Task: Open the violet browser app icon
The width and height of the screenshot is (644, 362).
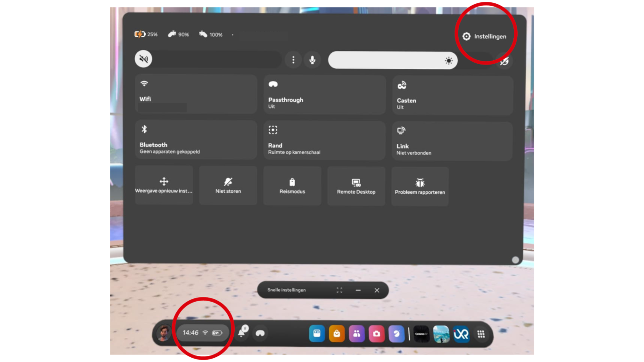Action: 396,334
